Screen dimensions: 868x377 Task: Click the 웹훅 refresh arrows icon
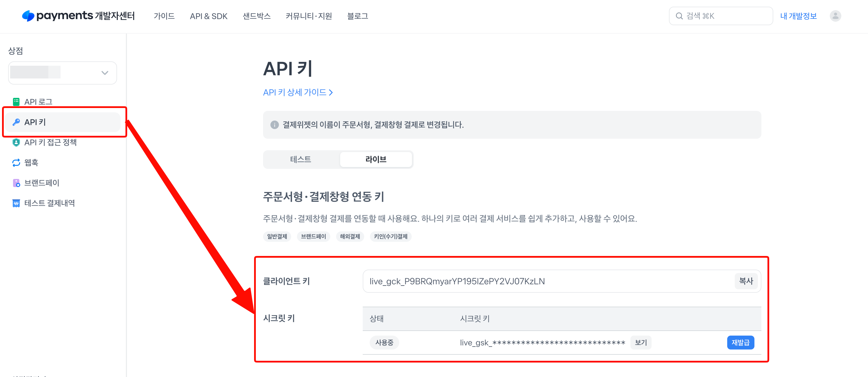pyautogui.click(x=16, y=162)
